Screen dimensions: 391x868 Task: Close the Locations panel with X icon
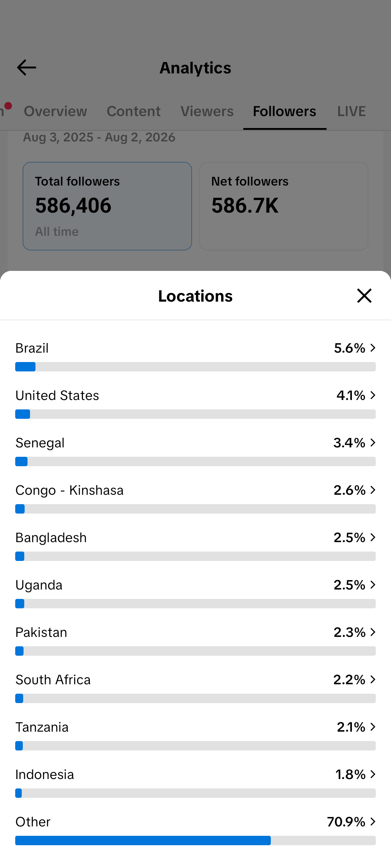(x=364, y=296)
